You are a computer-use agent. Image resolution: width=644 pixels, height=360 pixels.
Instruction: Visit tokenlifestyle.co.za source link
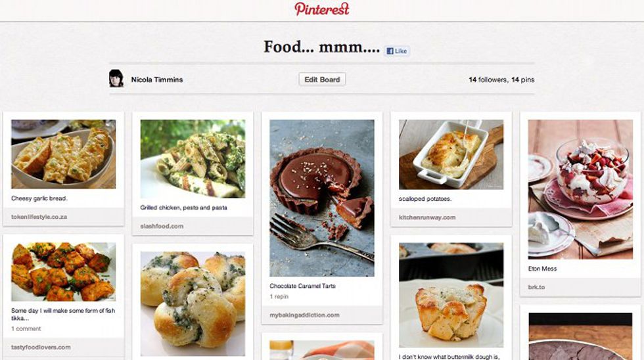point(39,217)
